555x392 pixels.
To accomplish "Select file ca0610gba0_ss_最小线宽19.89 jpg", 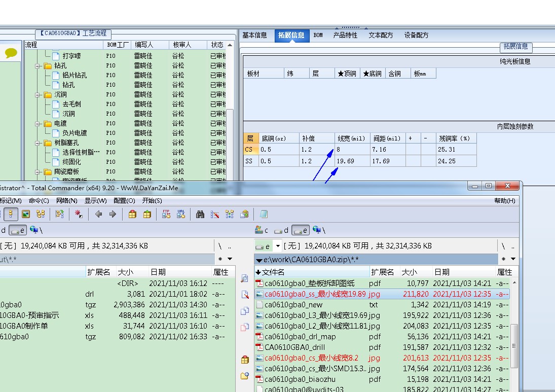I will click(382, 294).
